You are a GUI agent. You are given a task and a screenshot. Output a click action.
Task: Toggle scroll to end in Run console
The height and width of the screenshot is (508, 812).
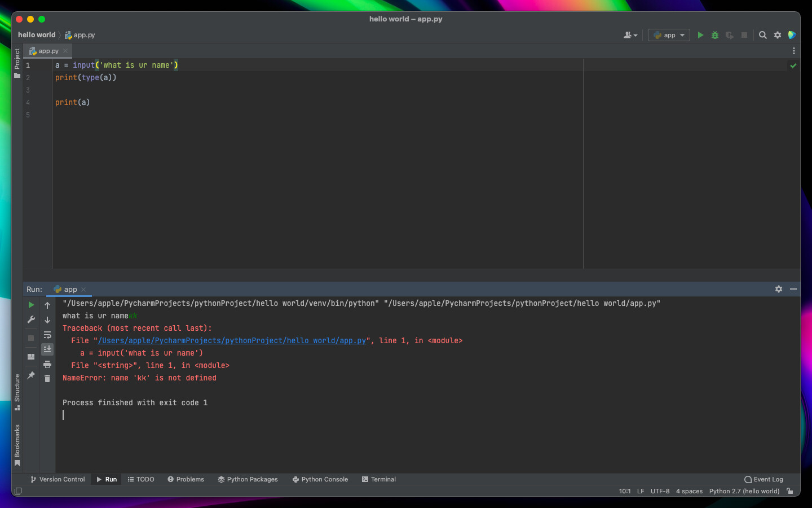47,349
